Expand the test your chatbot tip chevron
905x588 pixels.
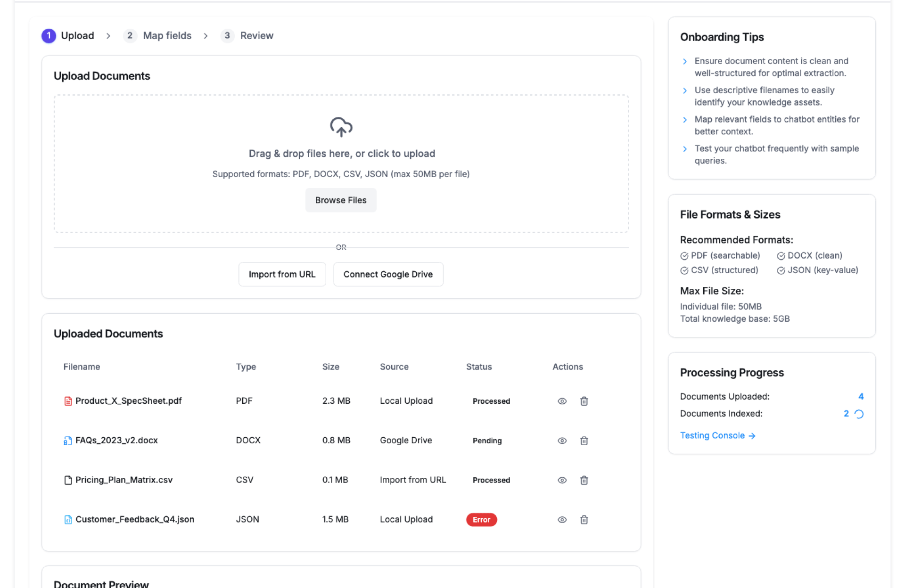[x=685, y=149]
